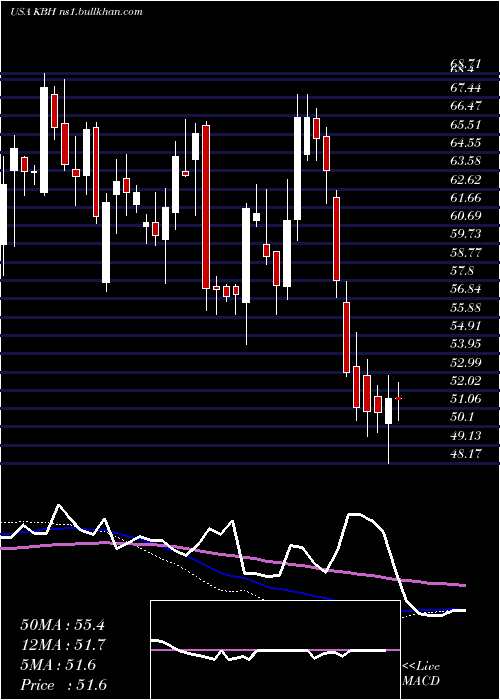Click the 52.99 price level label
500x700 pixels.
coord(465,362)
